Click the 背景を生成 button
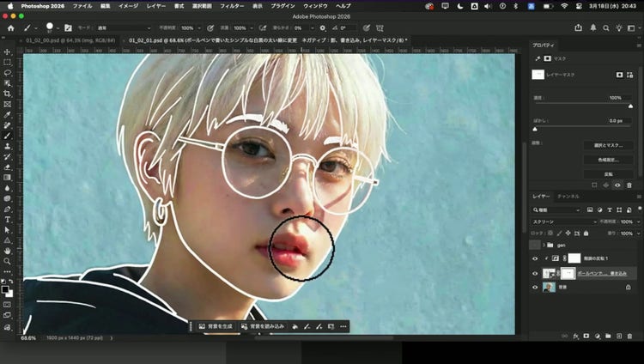Screen dimensions: 644x364 point(215,326)
